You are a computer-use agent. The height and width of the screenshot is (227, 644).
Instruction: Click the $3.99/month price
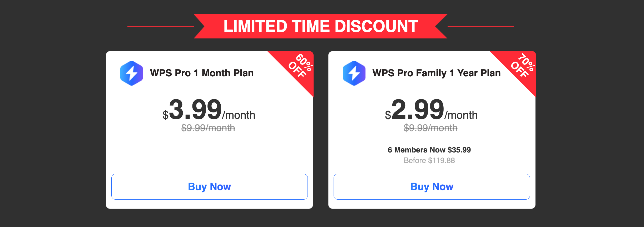[209, 110]
